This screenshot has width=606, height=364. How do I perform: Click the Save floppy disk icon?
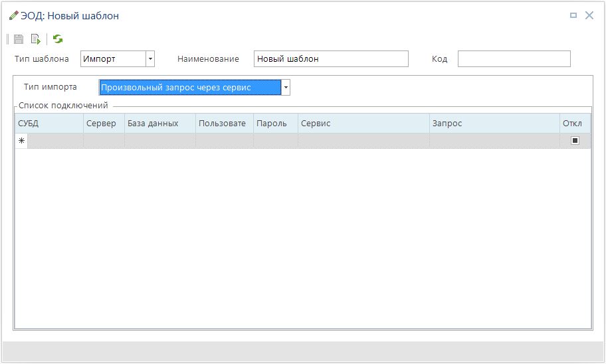(19, 39)
